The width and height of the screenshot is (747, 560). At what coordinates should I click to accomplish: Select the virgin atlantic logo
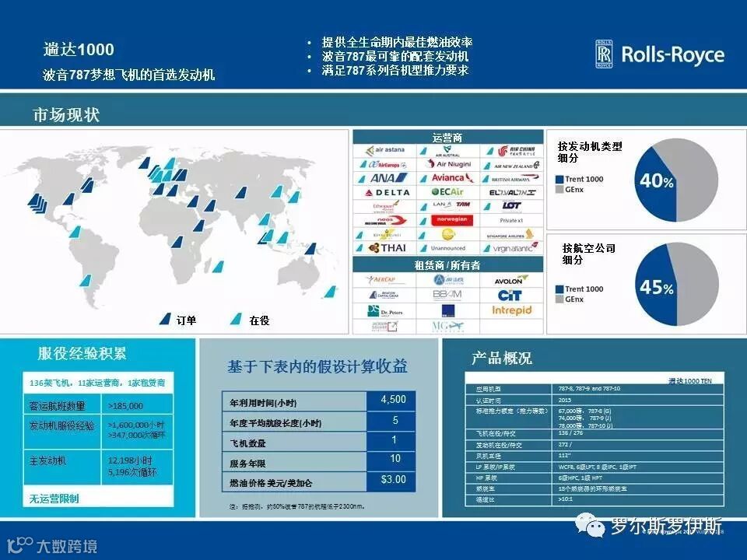coord(515,248)
